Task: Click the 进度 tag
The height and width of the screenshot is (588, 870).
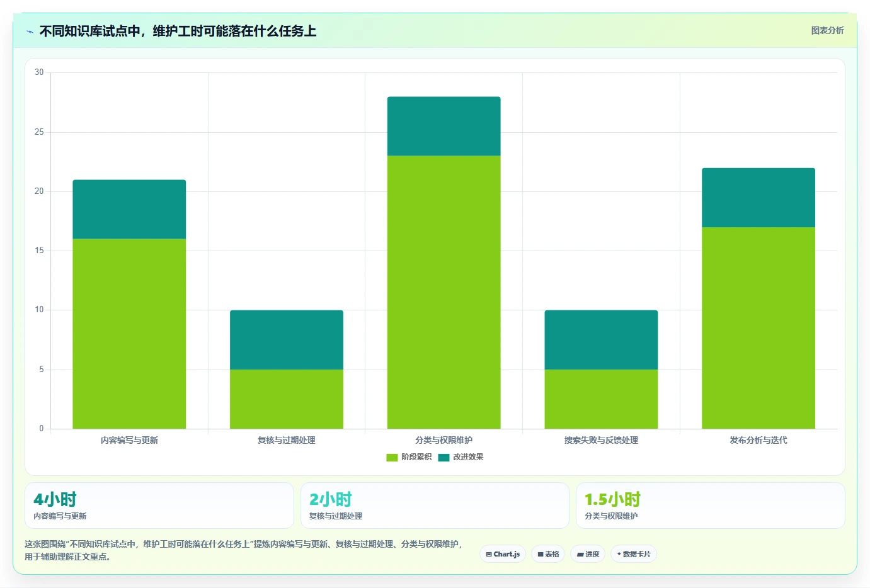Action: (588, 554)
